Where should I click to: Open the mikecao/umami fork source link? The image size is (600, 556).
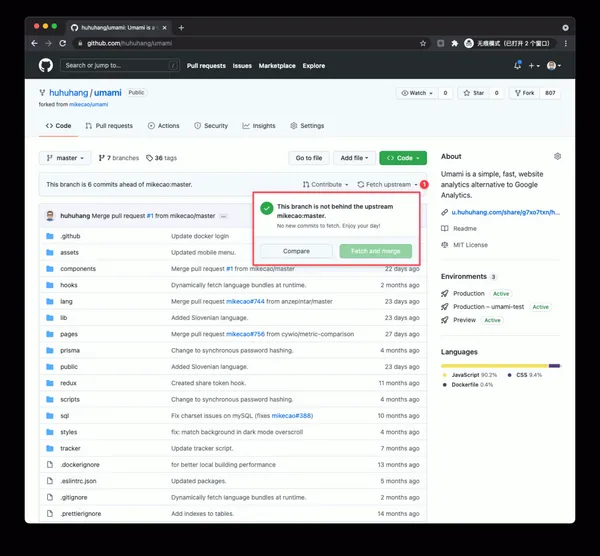(x=88, y=104)
